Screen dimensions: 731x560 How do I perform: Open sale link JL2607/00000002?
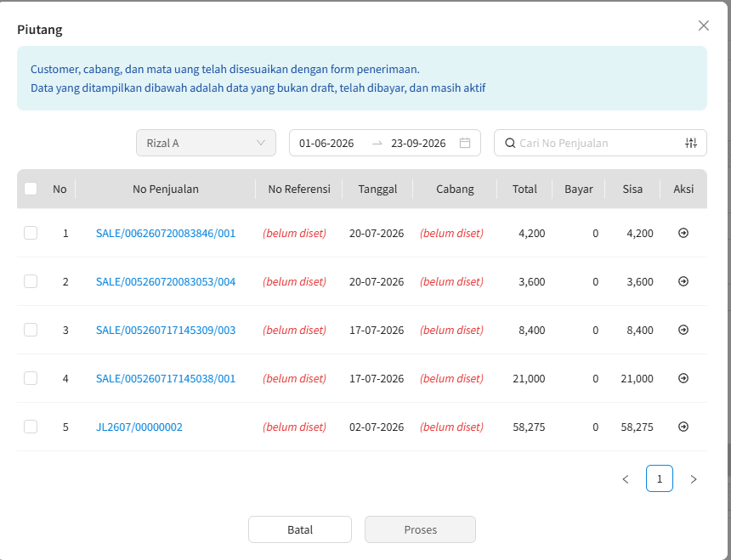tap(139, 427)
